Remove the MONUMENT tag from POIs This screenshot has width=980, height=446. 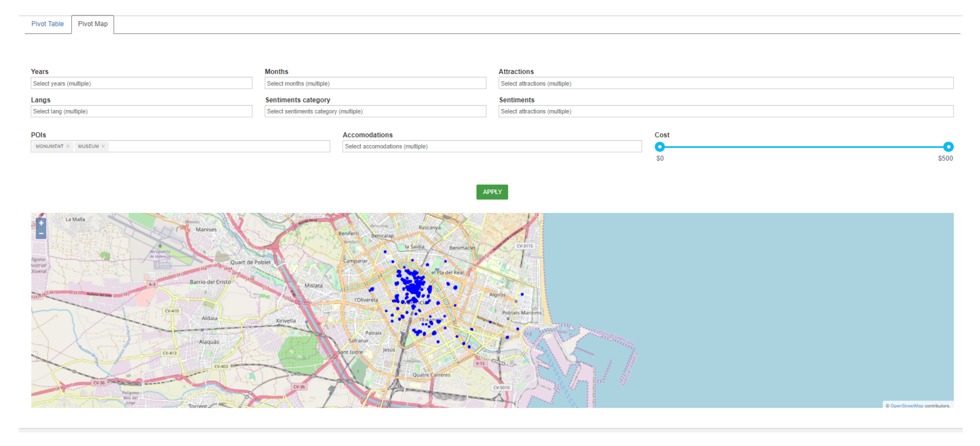pos(68,146)
